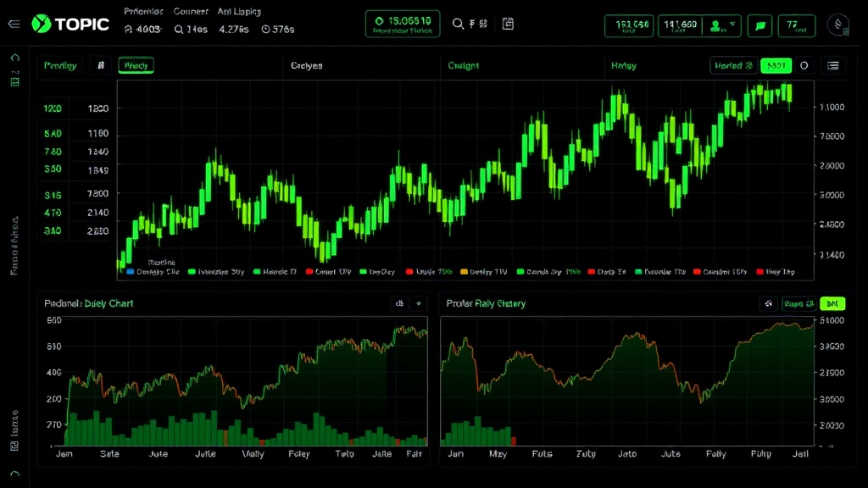
Task: Click the 2140 value in the price table
Action: [x=98, y=213]
